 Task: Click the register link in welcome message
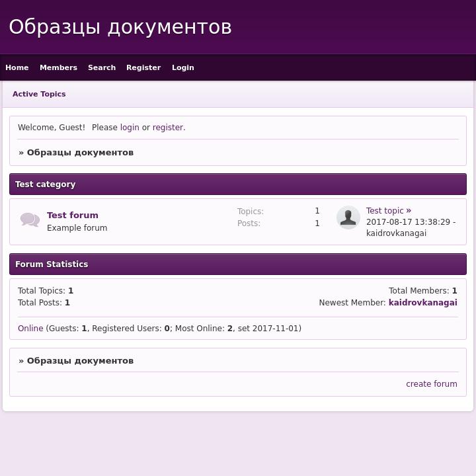(x=167, y=128)
